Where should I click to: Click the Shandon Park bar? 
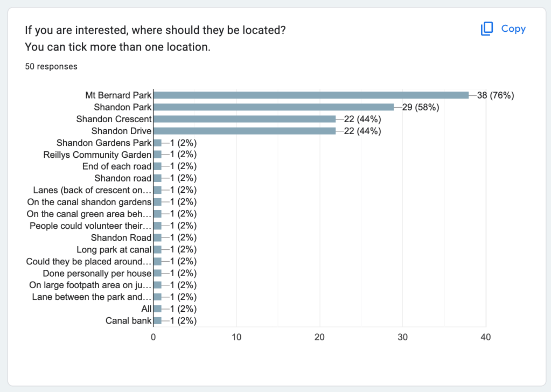pyautogui.click(x=274, y=107)
